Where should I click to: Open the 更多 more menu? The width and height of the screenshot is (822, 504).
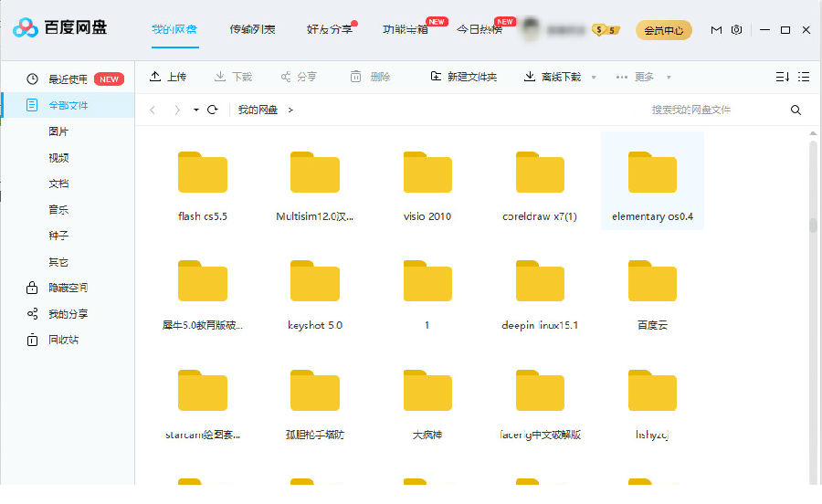(x=635, y=77)
